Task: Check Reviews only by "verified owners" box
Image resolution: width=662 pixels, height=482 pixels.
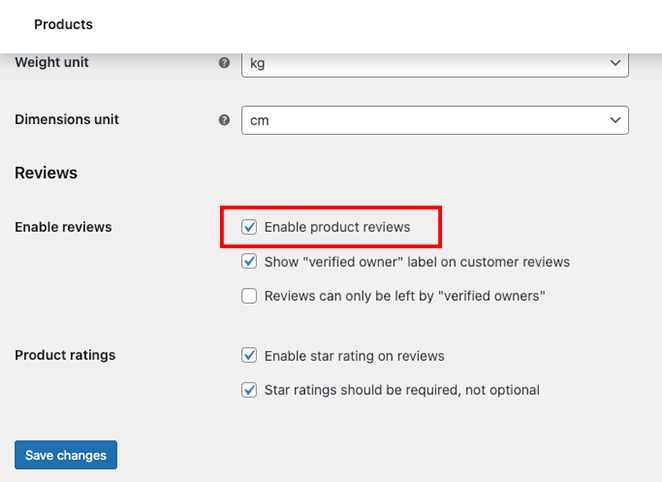Action: [249, 296]
